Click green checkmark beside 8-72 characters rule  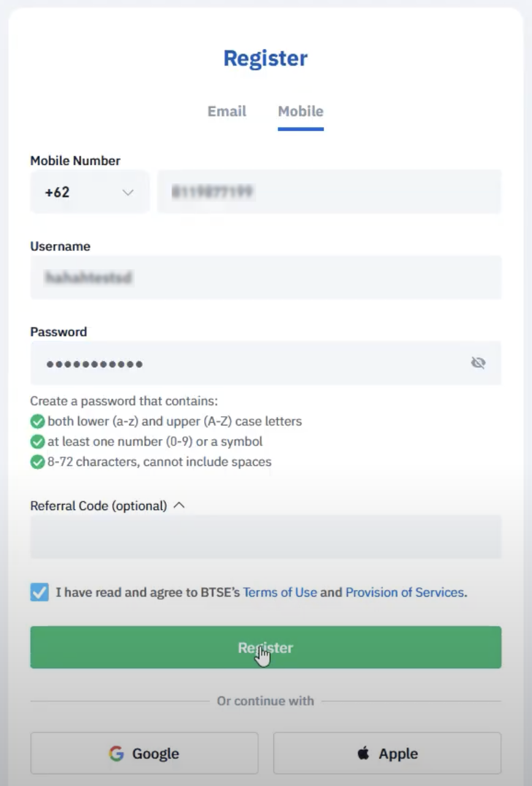(x=37, y=462)
